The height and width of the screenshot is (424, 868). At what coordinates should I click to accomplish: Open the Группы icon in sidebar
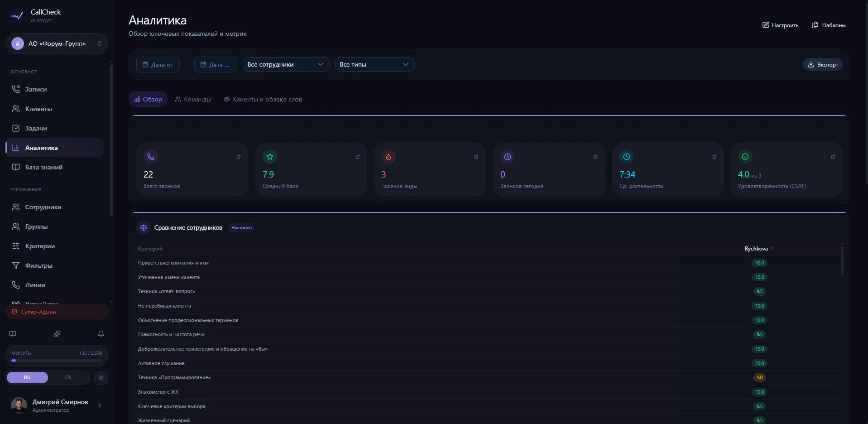coord(16,226)
